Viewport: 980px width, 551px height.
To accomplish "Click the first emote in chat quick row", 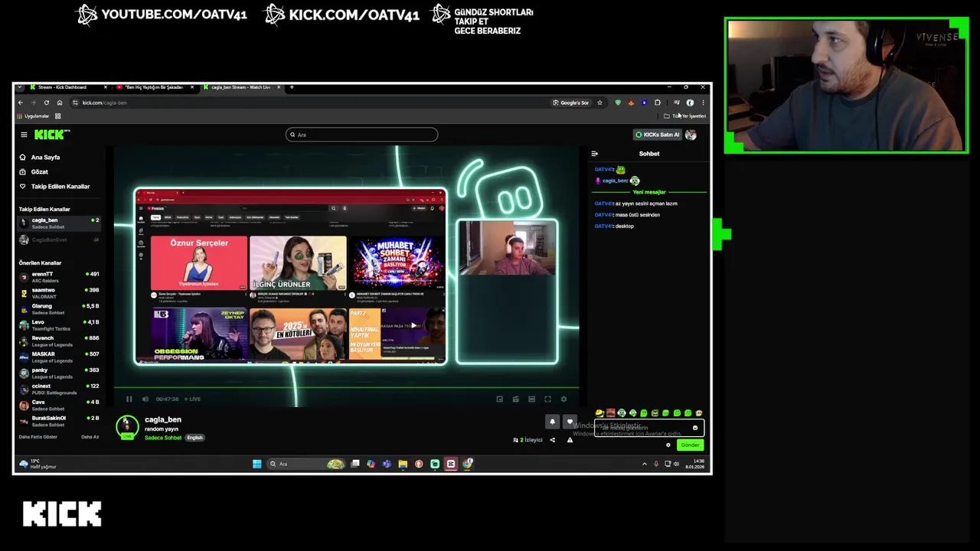I will click(x=599, y=413).
